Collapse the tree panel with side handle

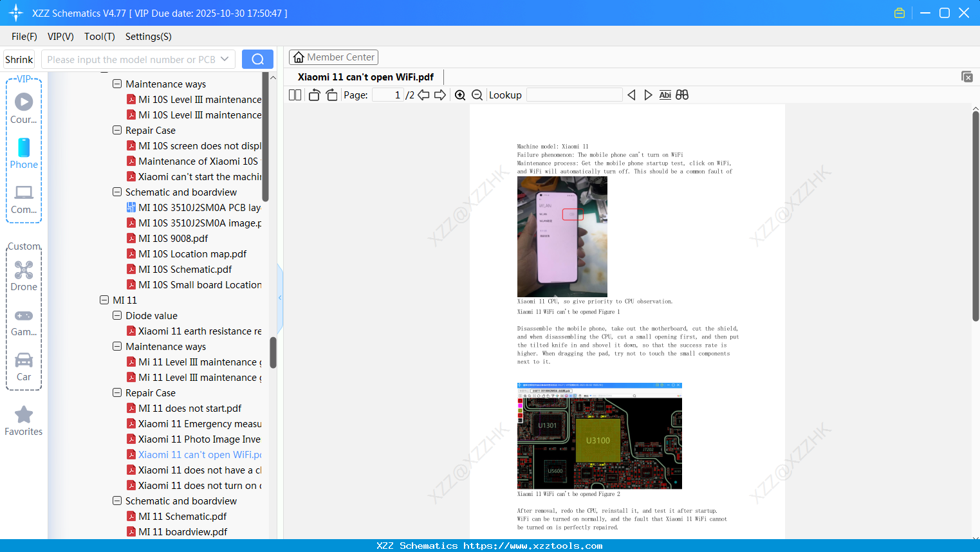(x=280, y=297)
